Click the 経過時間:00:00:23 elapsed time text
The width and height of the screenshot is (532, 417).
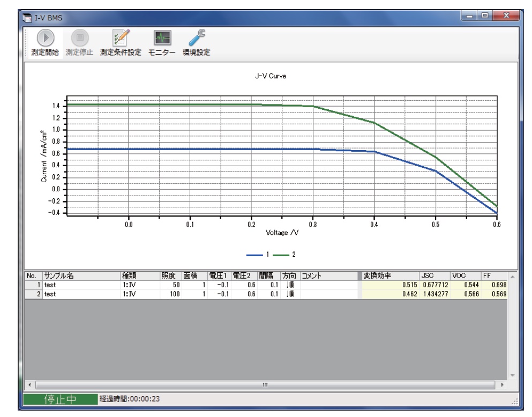(129, 399)
